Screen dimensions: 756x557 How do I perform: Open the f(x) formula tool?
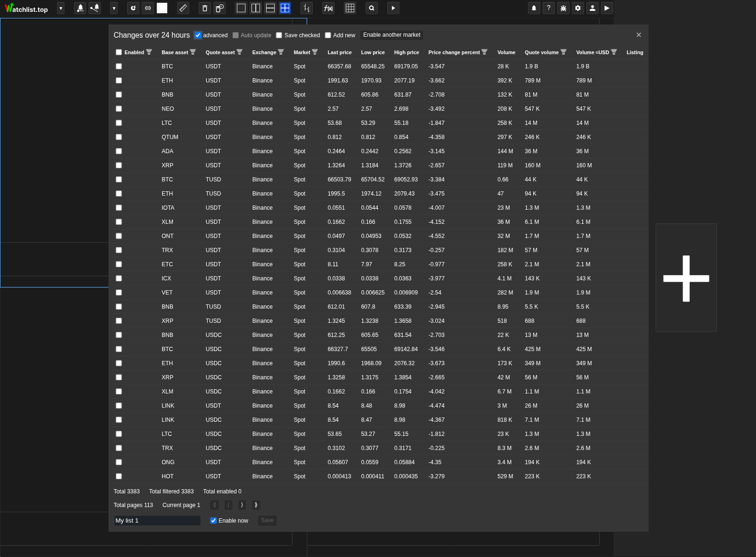[x=328, y=8]
